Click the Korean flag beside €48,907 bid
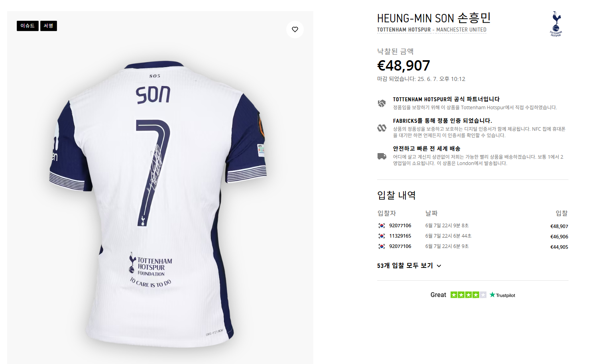This screenshot has height=364, width=598. click(x=382, y=226)
